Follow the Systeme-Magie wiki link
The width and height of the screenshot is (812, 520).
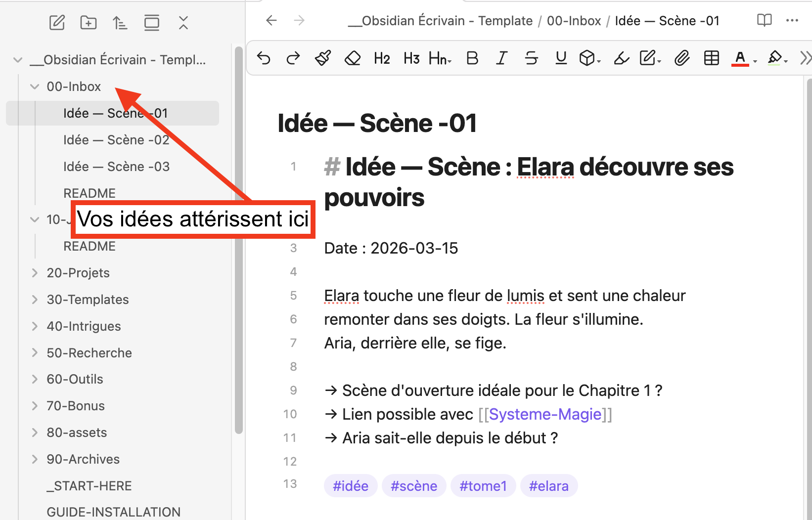click(x=545, y=414)
